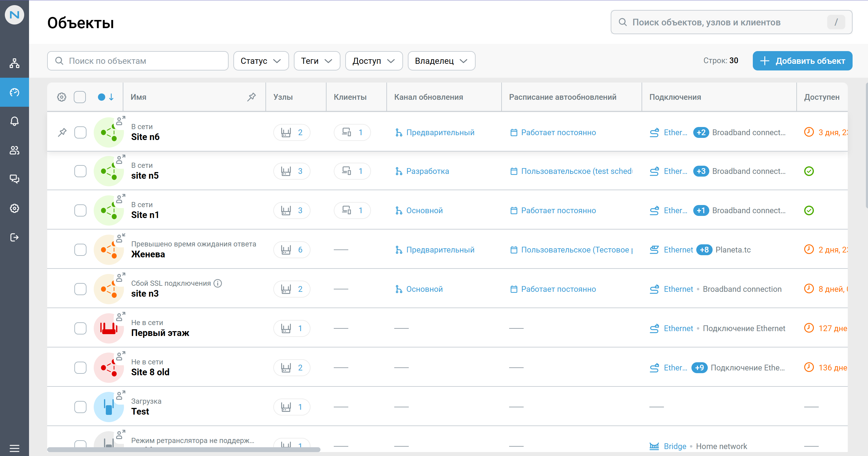Open the chat messages sidebar icon
Image resolution: width=868 pixels, height=456 pixels.
[x=15, y=179]
